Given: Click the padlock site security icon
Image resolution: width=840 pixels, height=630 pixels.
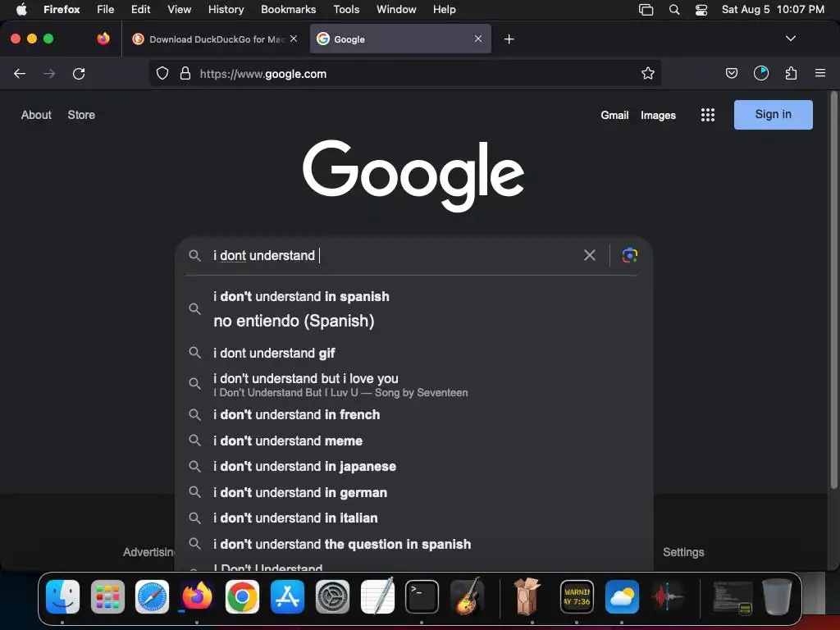Looking at the screenshot, I should pos(185,73).
